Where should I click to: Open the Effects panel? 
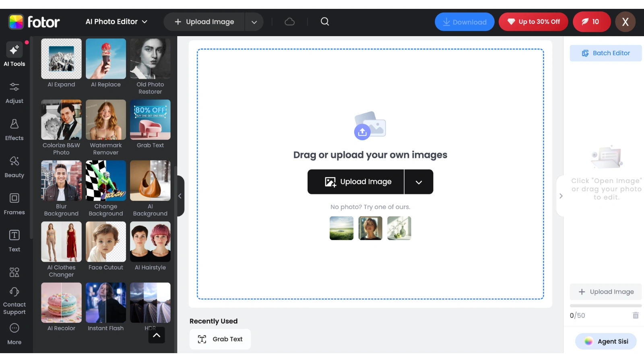point(14,130)
